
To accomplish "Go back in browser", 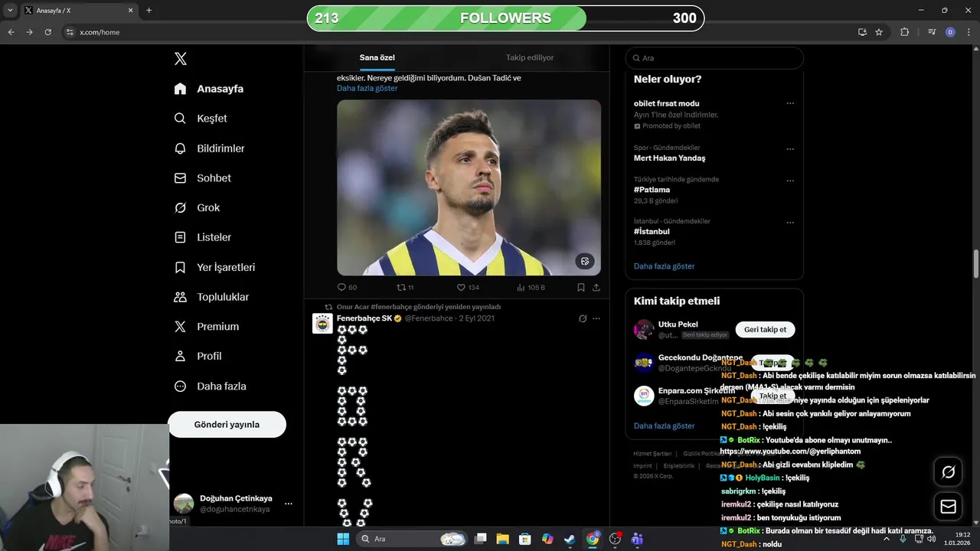I will [x=11, y=32].
